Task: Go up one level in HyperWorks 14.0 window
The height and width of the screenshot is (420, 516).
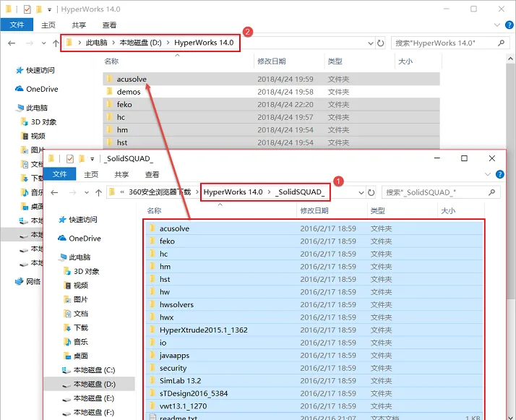Action: click(56, 43)
